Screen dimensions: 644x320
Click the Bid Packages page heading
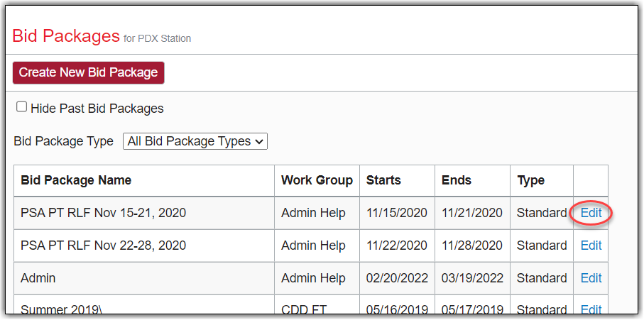[x=66, y=35]
